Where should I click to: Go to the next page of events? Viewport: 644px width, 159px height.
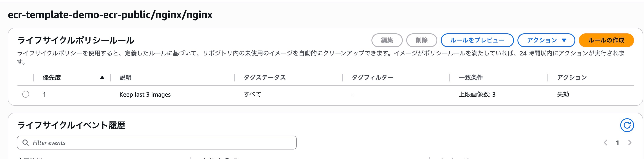[x=629, y=143]
